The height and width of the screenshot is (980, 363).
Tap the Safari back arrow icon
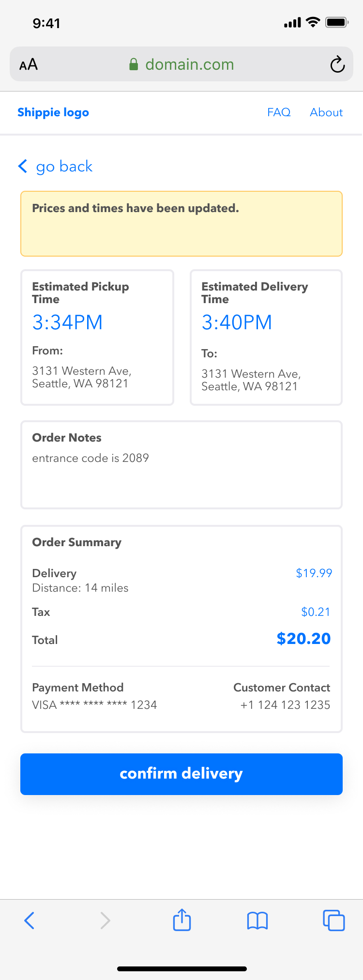[x=29, y=920]
